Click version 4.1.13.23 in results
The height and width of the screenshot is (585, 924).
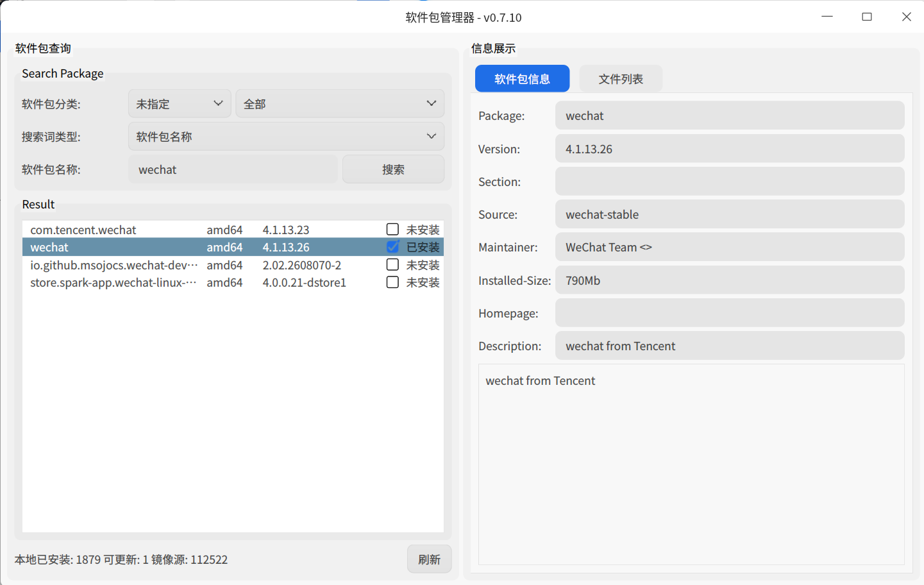tap(286, 230)
